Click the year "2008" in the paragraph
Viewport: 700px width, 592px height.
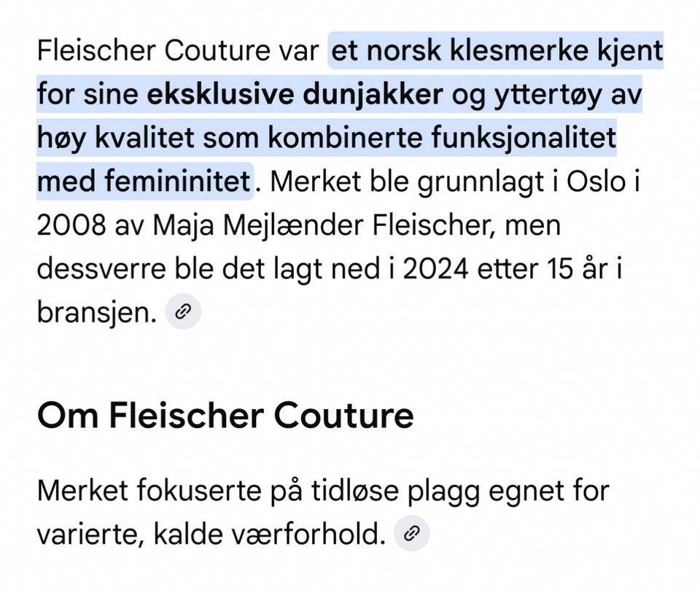(x=71, y=225)
